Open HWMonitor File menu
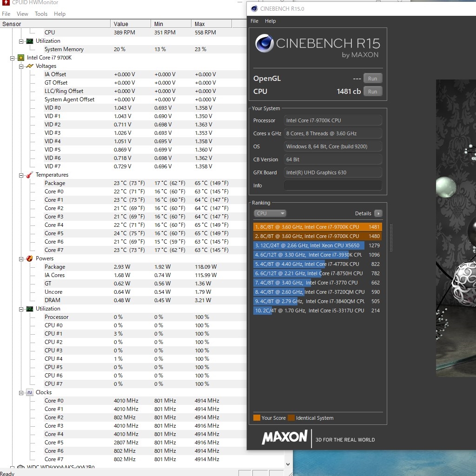This screenshot has height=476, width=476. click(x=6, y=13)
